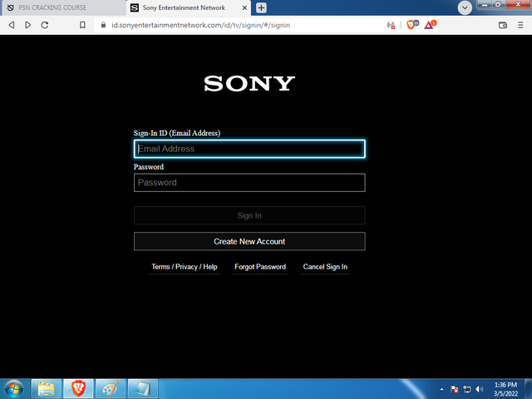Select the Brave browser taskbar icon

pos(78,389)
